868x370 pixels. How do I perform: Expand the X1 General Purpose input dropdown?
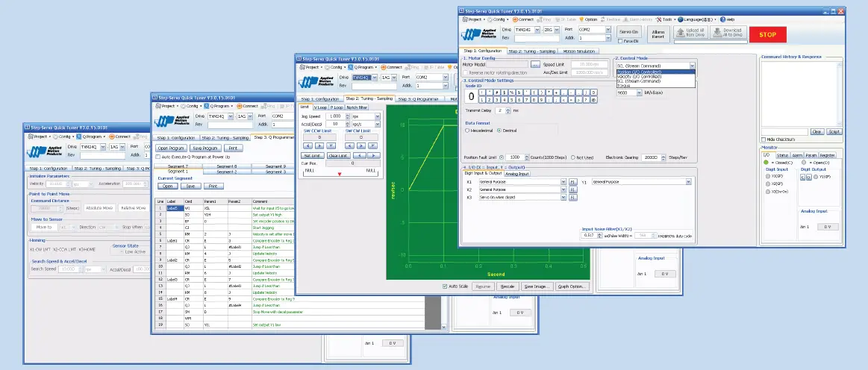565,181
